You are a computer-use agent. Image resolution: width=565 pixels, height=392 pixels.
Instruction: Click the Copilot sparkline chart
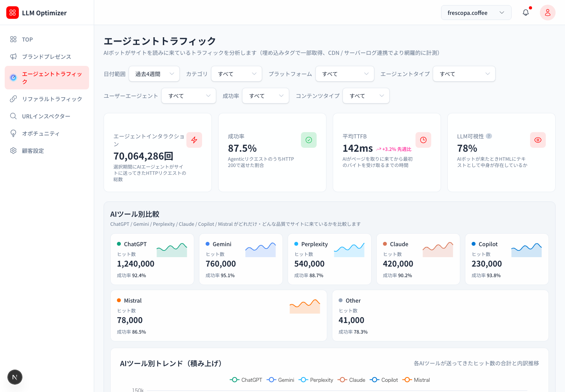[527, 250]
